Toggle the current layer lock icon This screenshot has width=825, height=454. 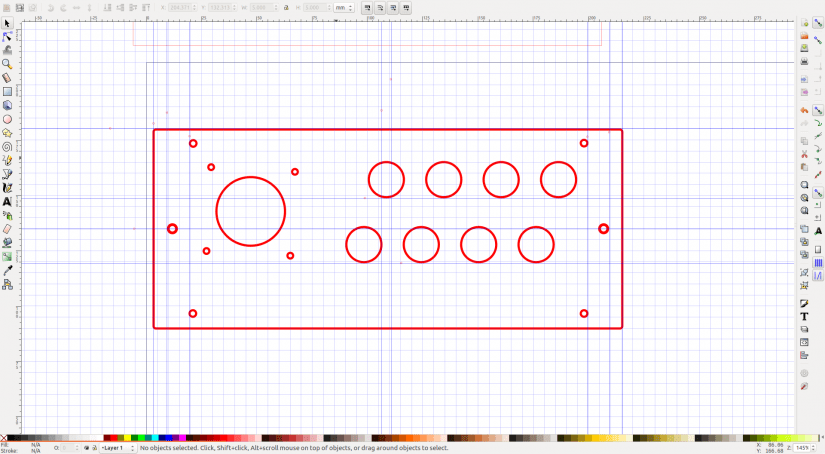pyautogui.click(x=94, y=448)
